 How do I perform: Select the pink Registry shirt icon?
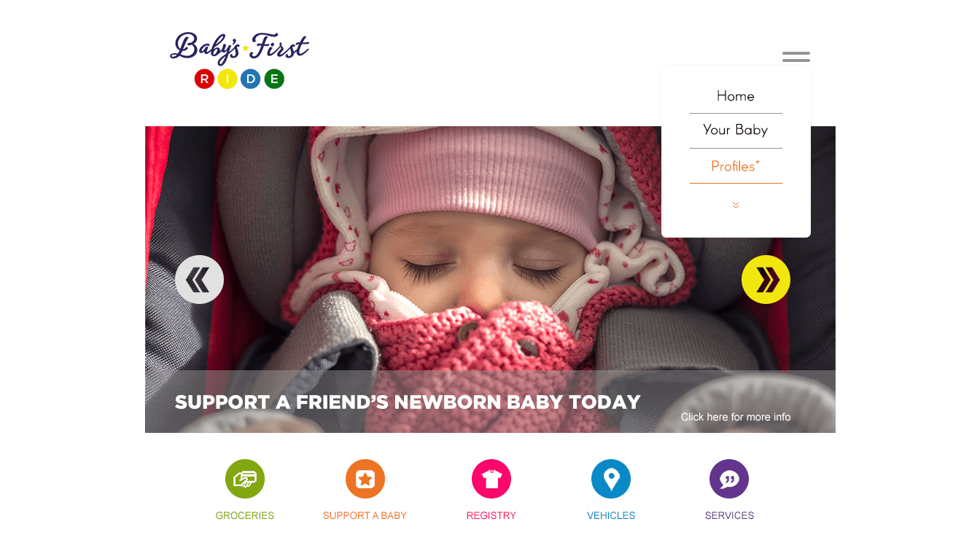tap(491, 479)
